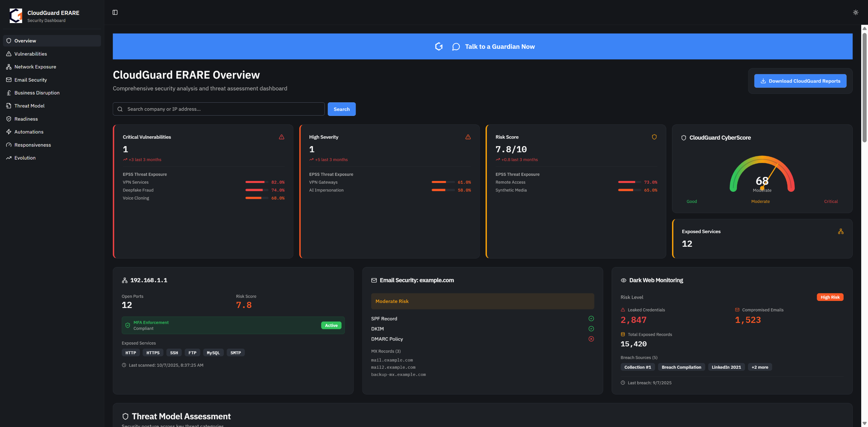
Task: Click the chat bubble icon in banner
Action: point(456,47)
